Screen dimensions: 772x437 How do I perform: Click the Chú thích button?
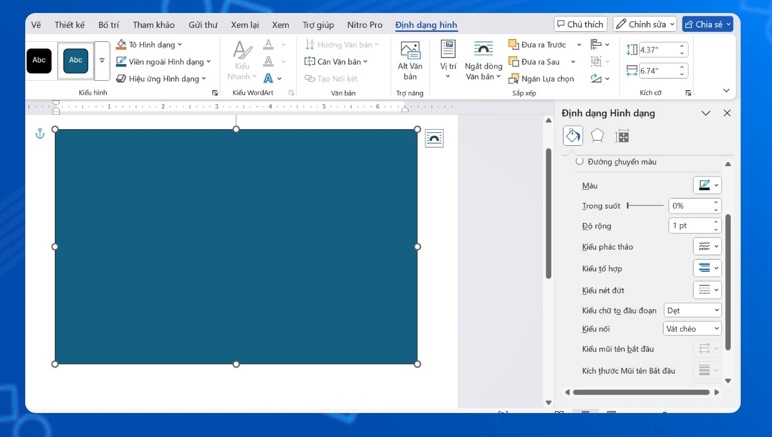[x=580, y=24]
